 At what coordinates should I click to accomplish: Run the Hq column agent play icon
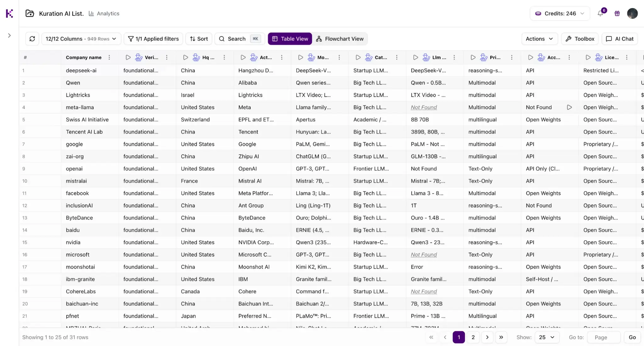click(x=185, y=57)
